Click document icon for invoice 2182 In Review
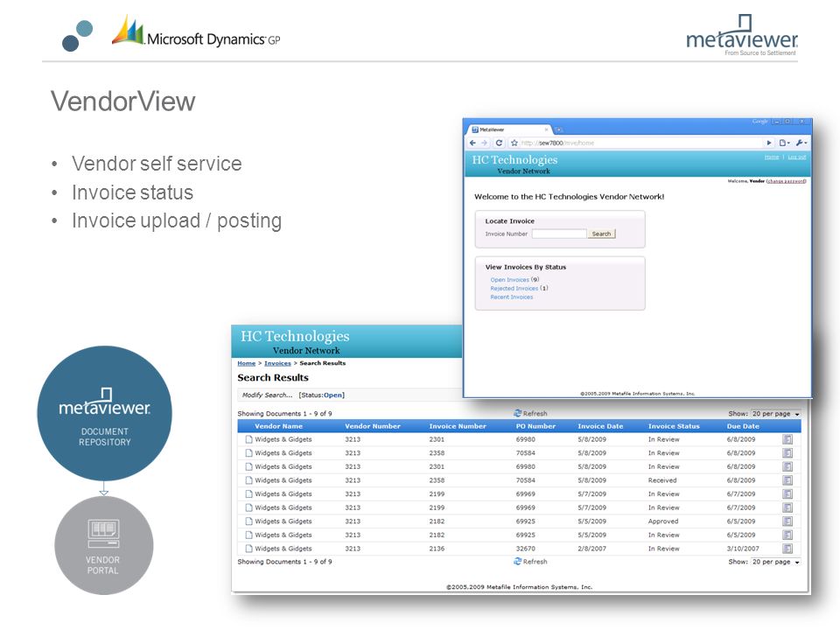The width and height of the screenshot is (840, 630). click(248, 535)
